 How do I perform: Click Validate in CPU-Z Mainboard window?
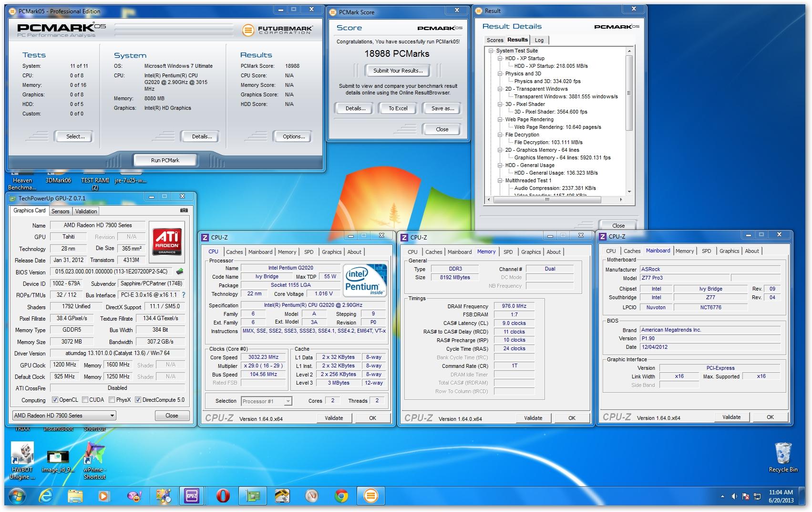coord(731,417)
